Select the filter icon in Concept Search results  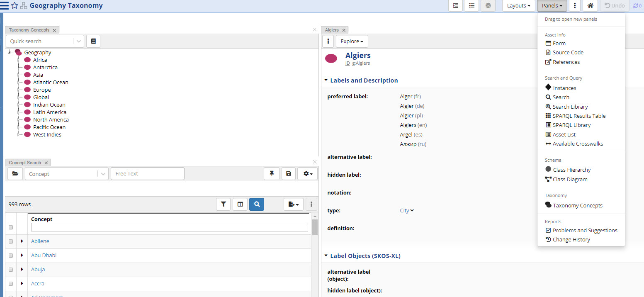click(x=223, y=204)
